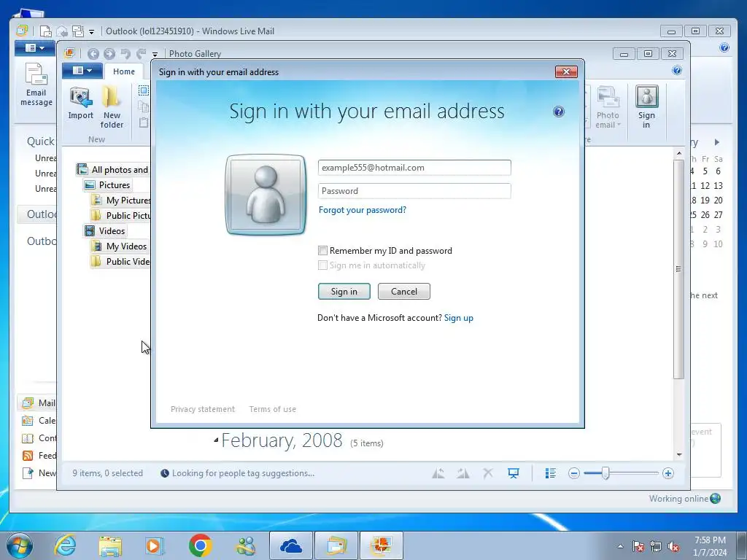This screenshot has width=747, height=560.
Task: Toggle Sign me in automatically checkbox
Action: pyautogui.click(x=322, y=265)
